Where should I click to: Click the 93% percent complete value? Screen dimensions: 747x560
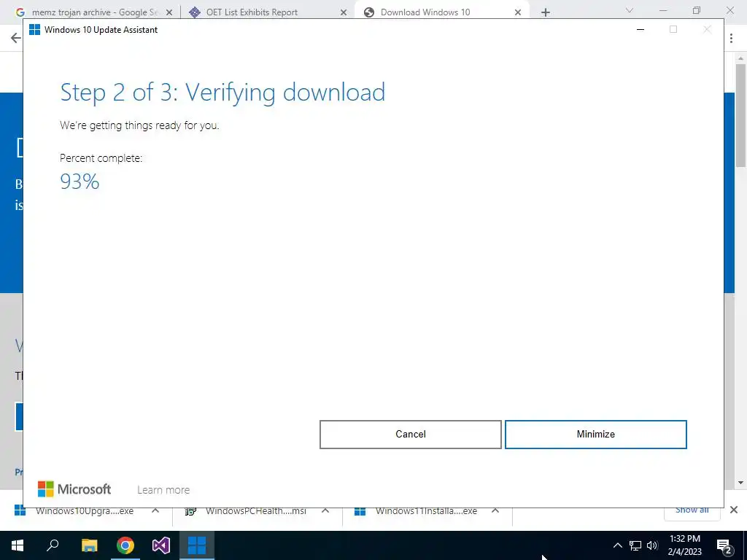(x=80, y=182)
